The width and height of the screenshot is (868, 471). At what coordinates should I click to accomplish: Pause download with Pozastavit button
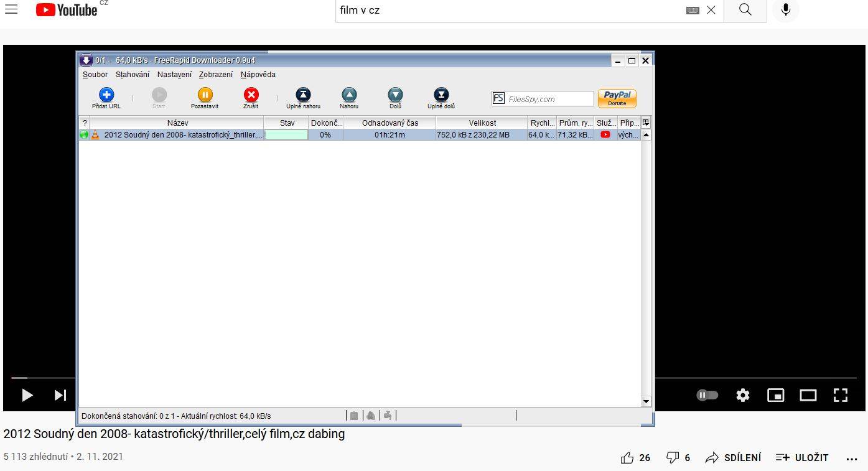(x=205, y=98)
